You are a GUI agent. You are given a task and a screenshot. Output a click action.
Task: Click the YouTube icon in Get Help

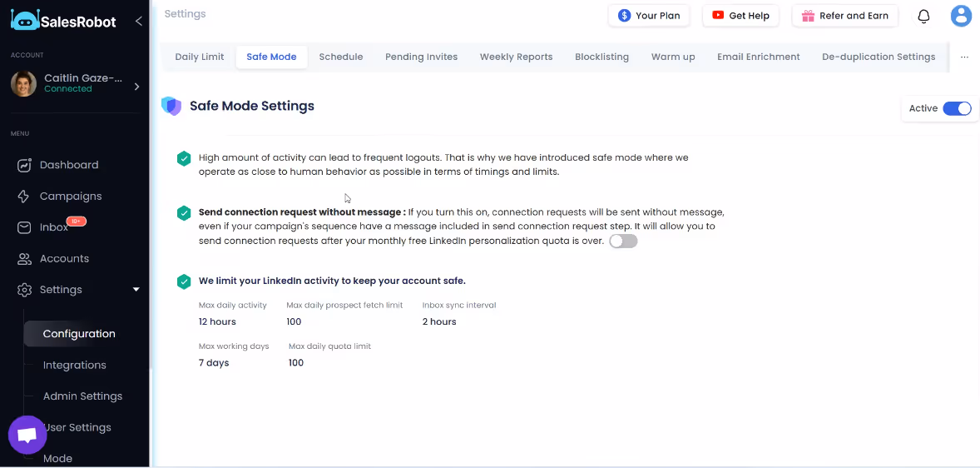pos(718,16)
